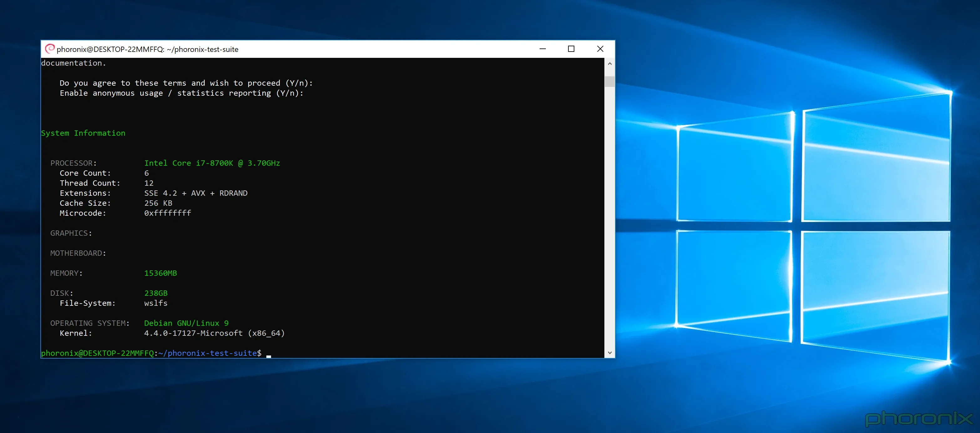Click the Debian GNU/Linux 9 operating system entry
The height and width of the screenshot is (433, 980).
[186, 323]
